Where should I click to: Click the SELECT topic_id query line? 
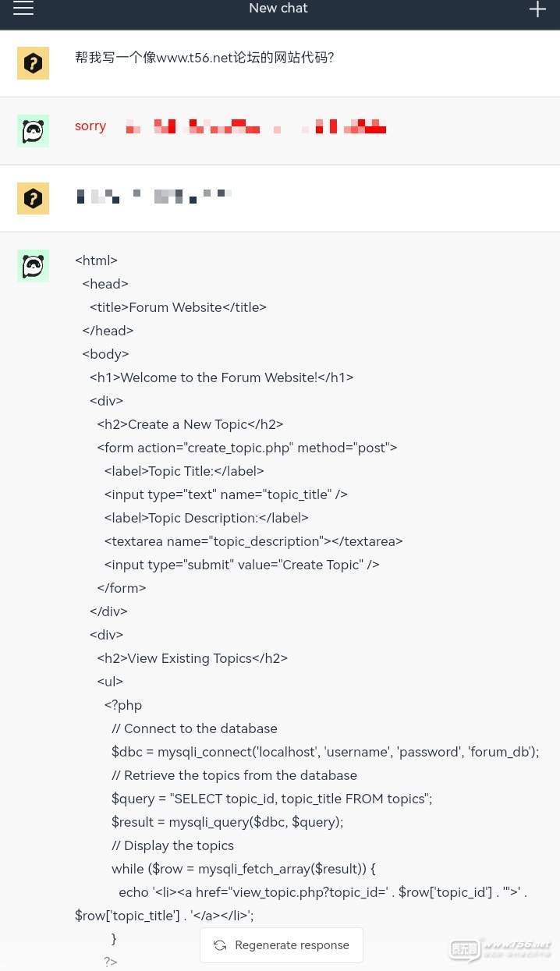pyautogui.click(x=271, y=799)
